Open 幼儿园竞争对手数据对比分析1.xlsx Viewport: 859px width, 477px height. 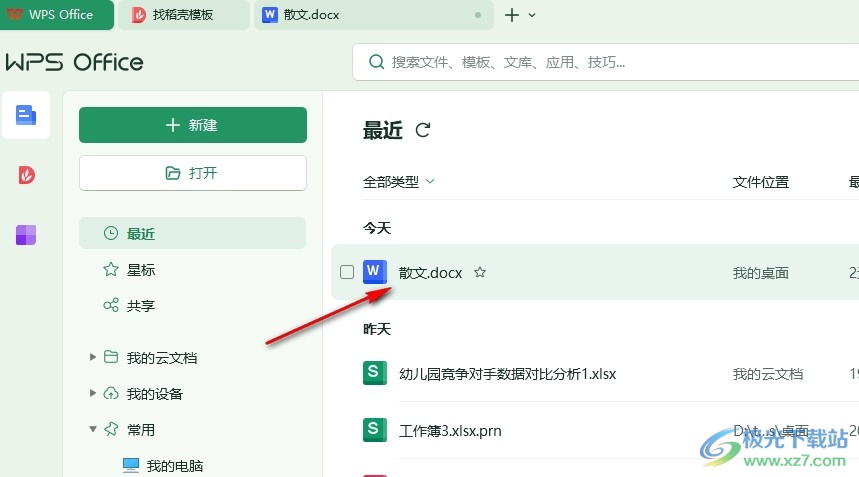[x=508, y=374]
